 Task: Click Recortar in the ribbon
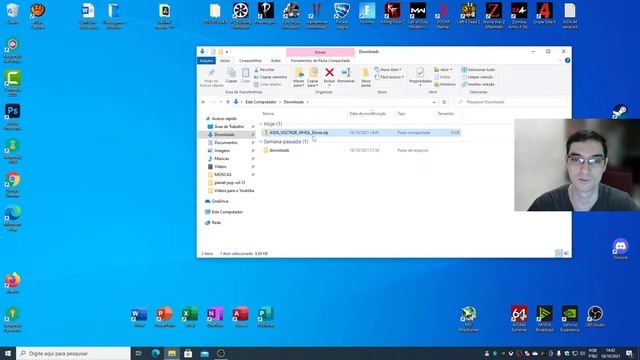264,70
